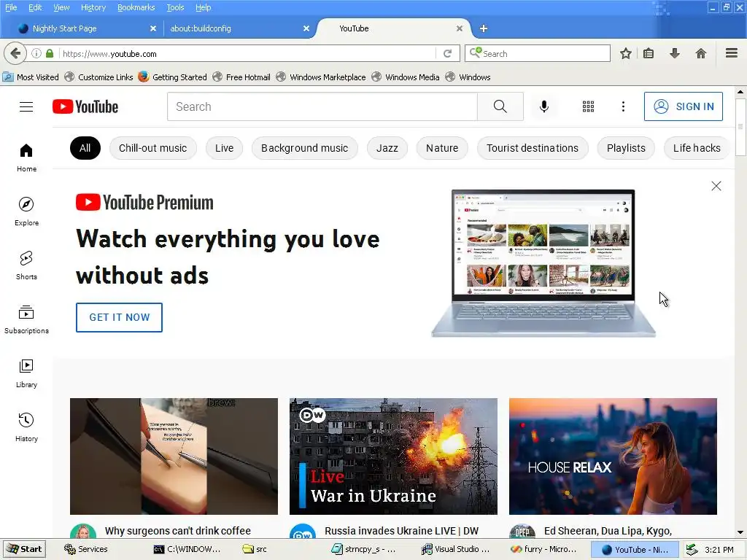This screenshot has height=560, width=747.
Task: Open the History menu in menu bar
Action: [x=93, y=7]
